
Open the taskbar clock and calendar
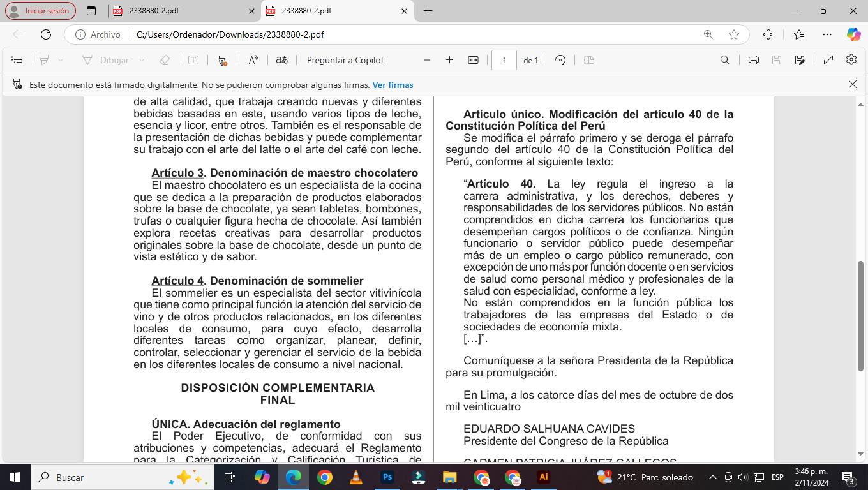(811, 477)
